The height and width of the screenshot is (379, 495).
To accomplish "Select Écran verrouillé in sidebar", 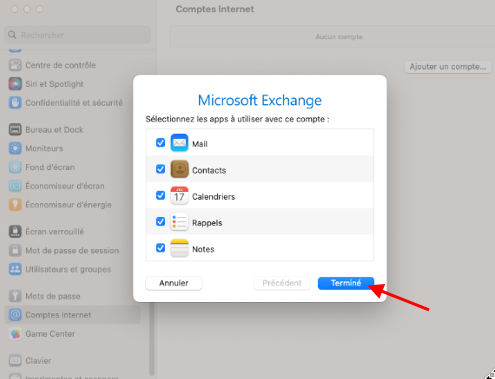I will 72,232.
